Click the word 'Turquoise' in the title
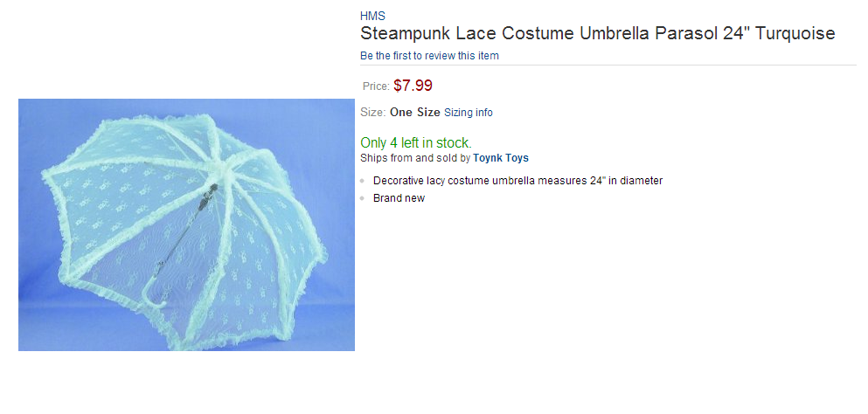Image resolution: width=868 pixels, height=414 pixels. [x=795, y=34]
